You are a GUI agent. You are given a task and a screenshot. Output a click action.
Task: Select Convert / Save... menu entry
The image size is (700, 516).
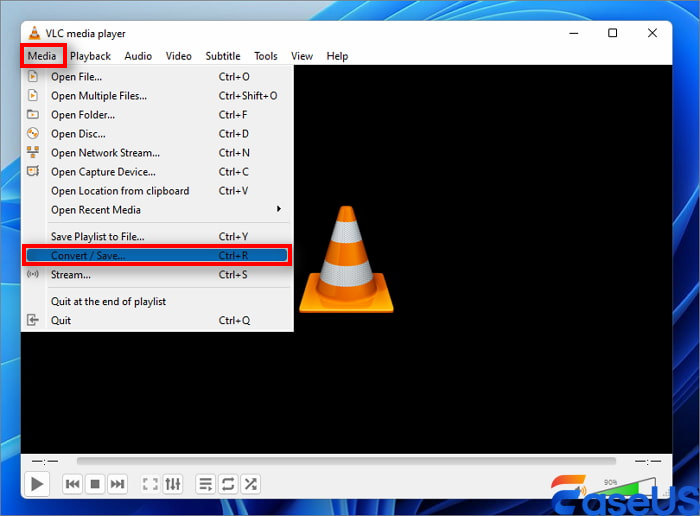(157, 256)
